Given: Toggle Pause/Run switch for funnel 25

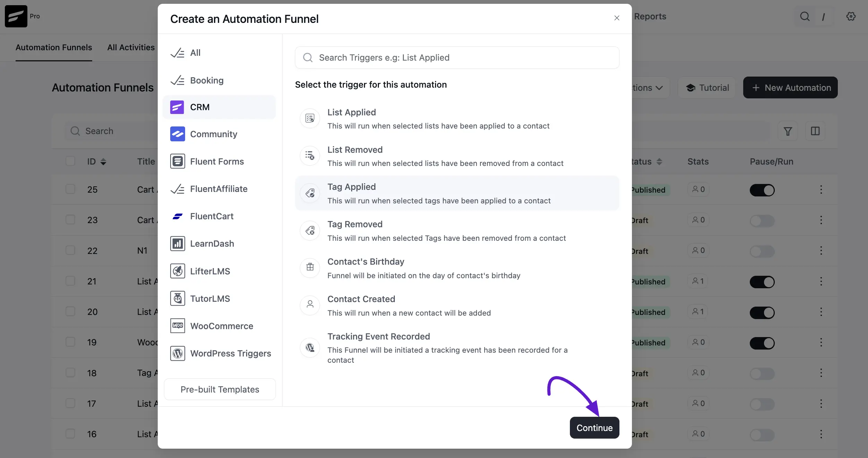Looking at the screenshot, I should tap(762, 190).
